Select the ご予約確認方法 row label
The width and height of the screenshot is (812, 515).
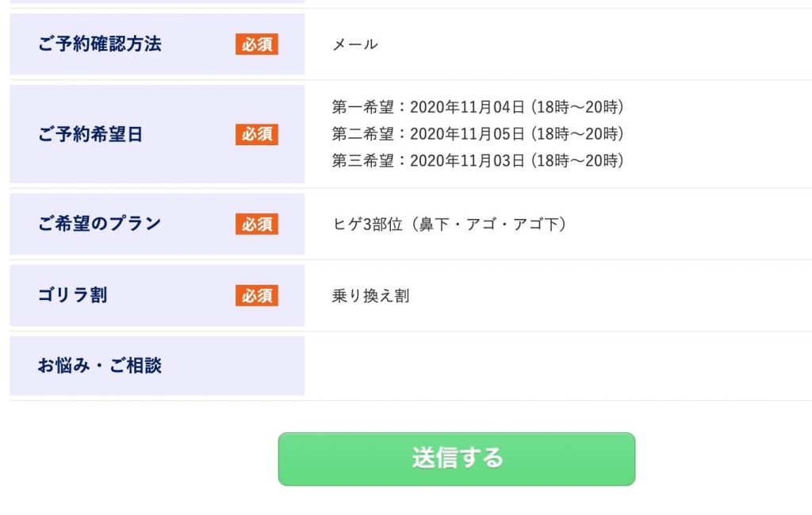99,44
